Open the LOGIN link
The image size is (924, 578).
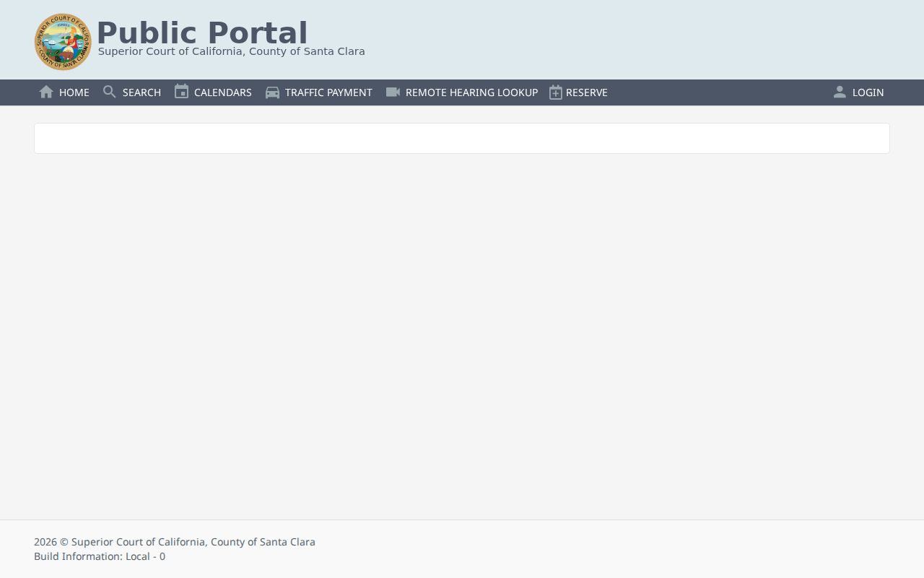point(868,92)
